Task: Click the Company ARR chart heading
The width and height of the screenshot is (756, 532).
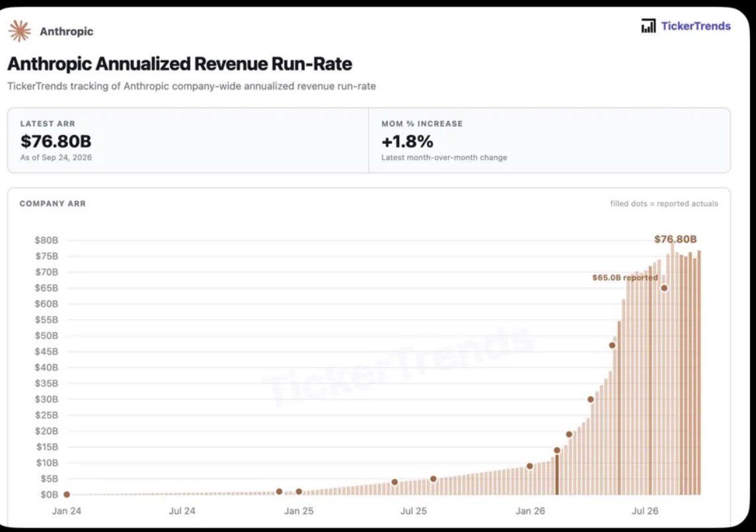Action: pos(53,204)
